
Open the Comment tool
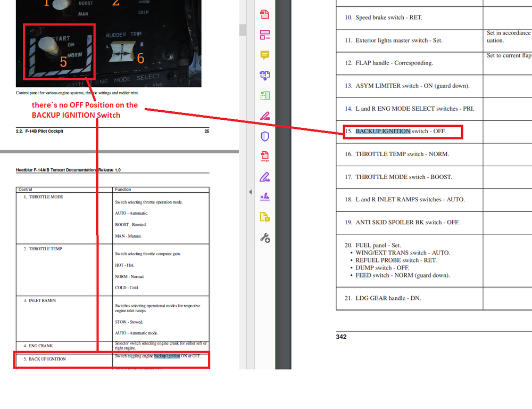264,55
